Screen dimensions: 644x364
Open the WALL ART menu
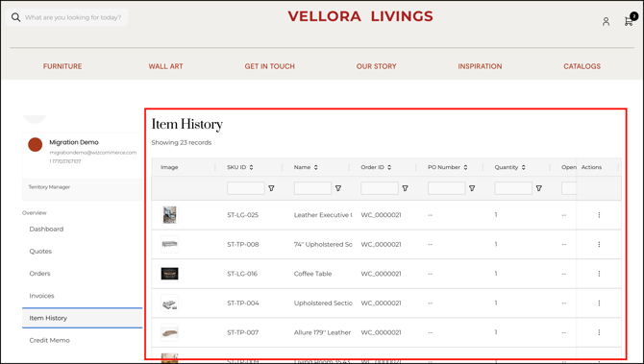coord(166,66)
